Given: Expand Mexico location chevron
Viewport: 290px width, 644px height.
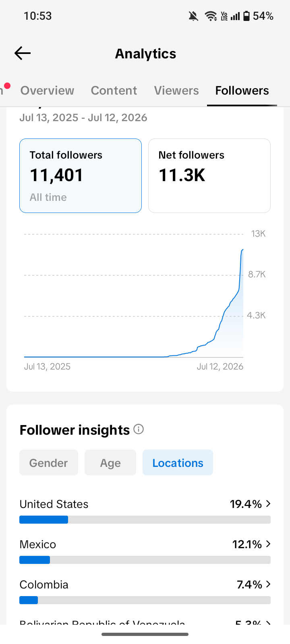Looking at the screenshot, I should coord(268,544).
